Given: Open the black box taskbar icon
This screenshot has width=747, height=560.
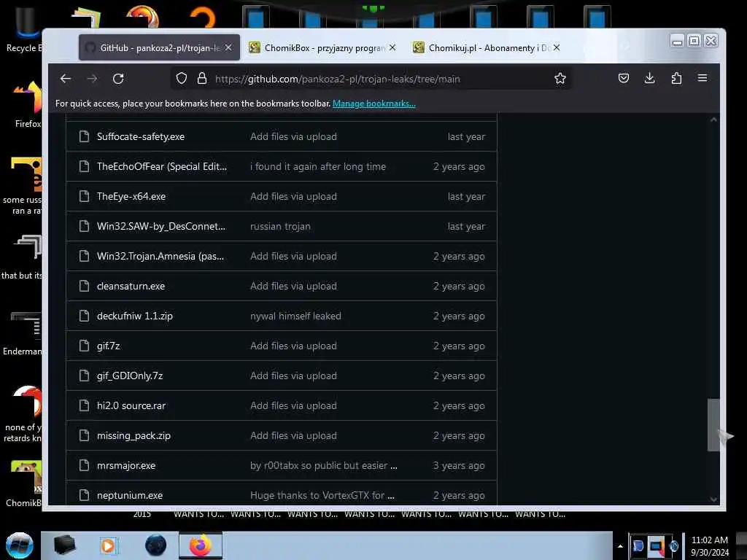Looking at the screenshot, I should (x=64, y=545).
